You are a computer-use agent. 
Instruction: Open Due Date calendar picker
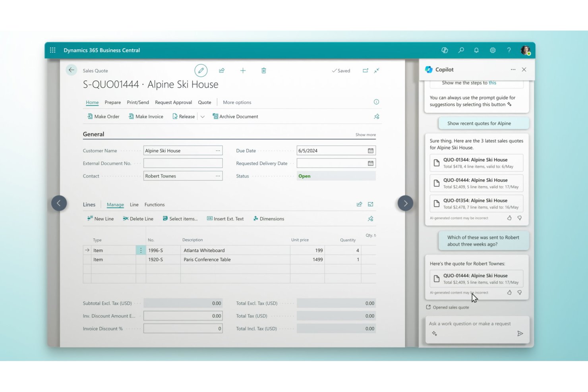(371, 151)
